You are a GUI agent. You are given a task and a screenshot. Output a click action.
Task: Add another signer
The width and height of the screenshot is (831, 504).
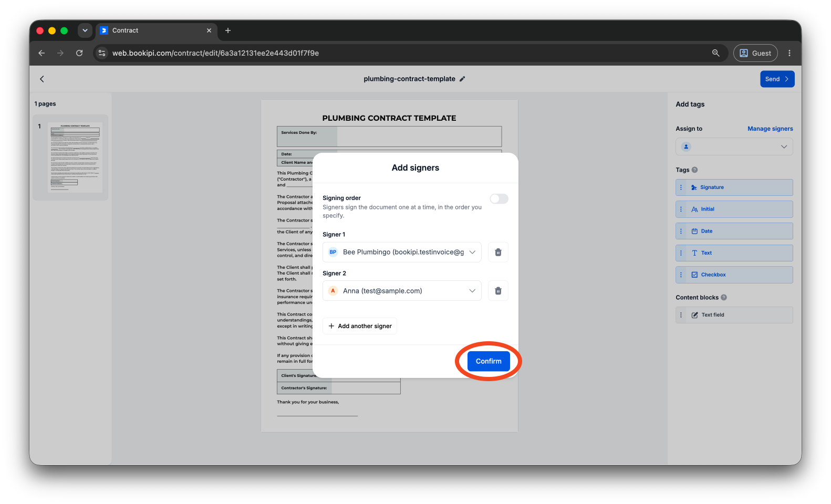click(360, 326)
